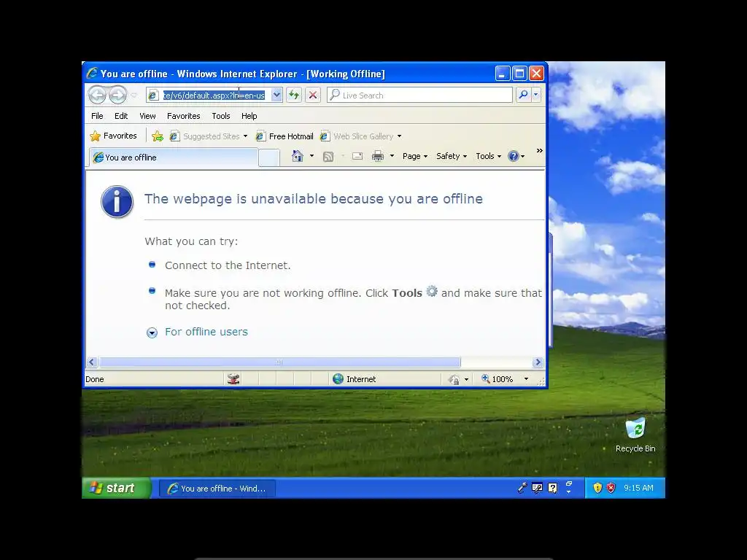This screenshot has width=747, height=560.
Task: Expand Print options dropdown arrow
Action: pos(392,156)
